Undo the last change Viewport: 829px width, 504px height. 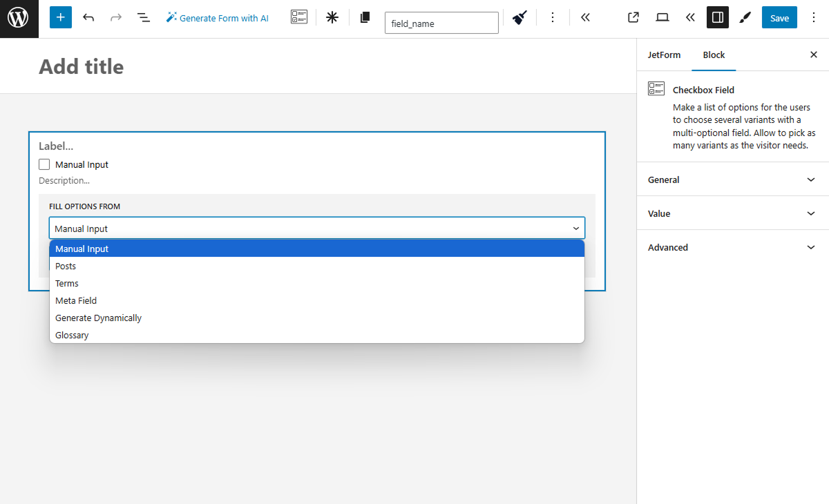click(88, 17)
